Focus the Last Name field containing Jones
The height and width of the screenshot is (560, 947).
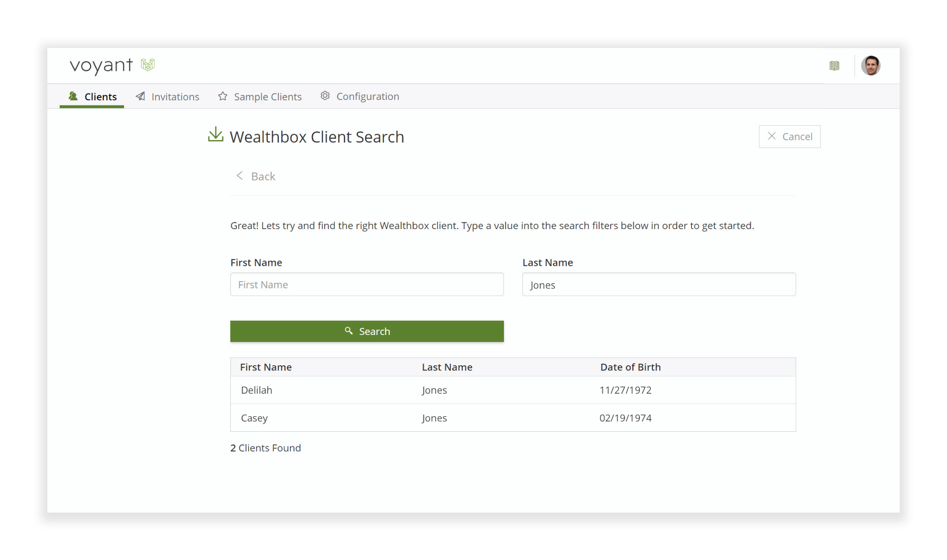pyautogui.click(x=659, y=284)
